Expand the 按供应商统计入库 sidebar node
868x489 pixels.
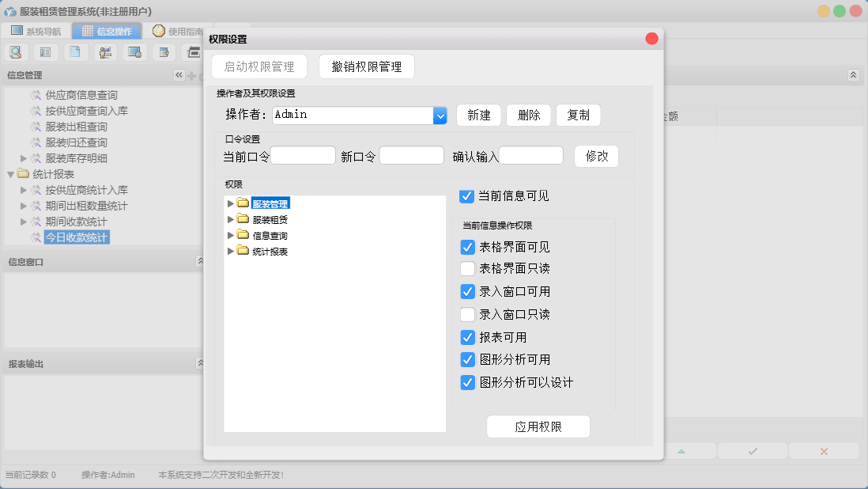tap(23, 190)
